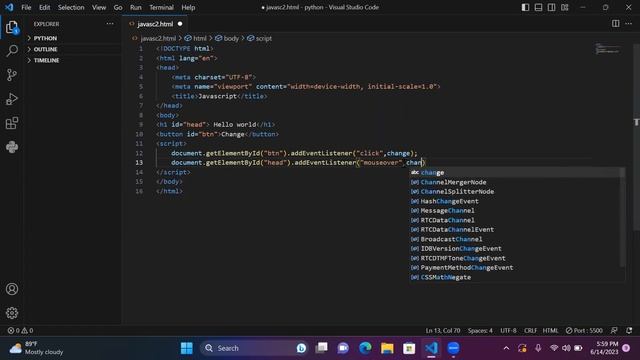The image size is (640, 360).
Task: Open Explorer views and more actions menu
Action: pyautogui.click(x=110, y=24)
